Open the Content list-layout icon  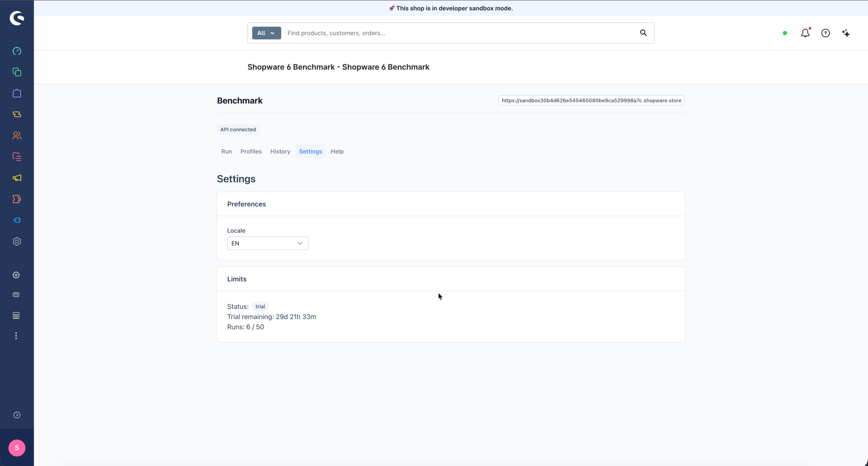17,157
